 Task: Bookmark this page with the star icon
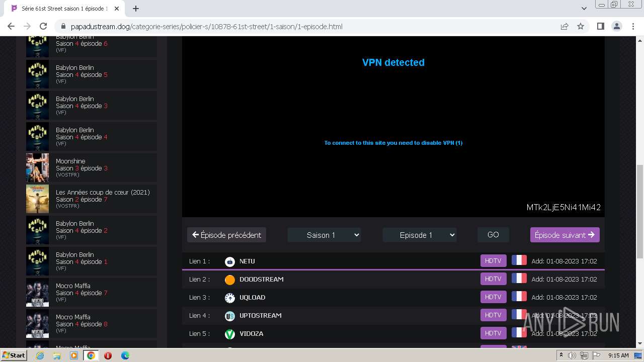(x=581, y=26)
